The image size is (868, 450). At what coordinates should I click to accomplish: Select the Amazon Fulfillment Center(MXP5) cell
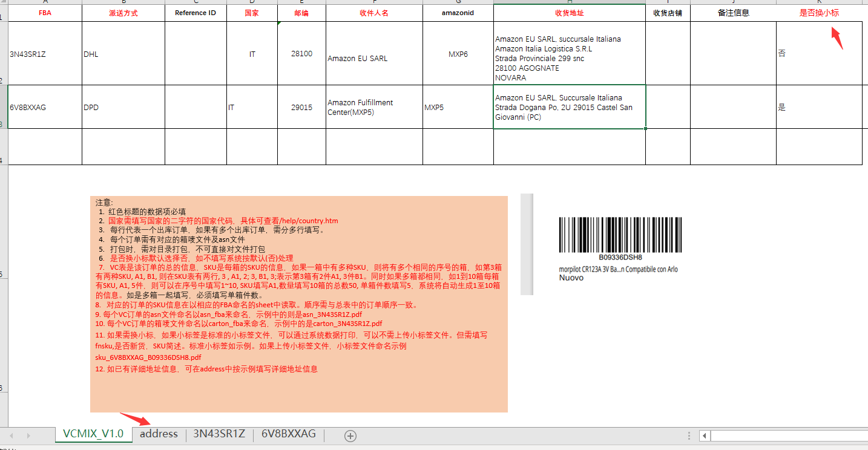click(x=374, y=107)
